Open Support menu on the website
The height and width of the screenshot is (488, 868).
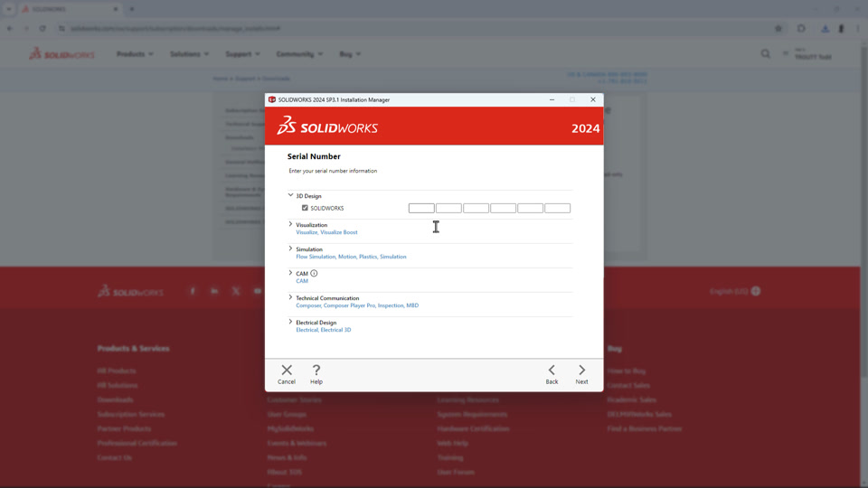pyautogui.click(x=242, y=54)
